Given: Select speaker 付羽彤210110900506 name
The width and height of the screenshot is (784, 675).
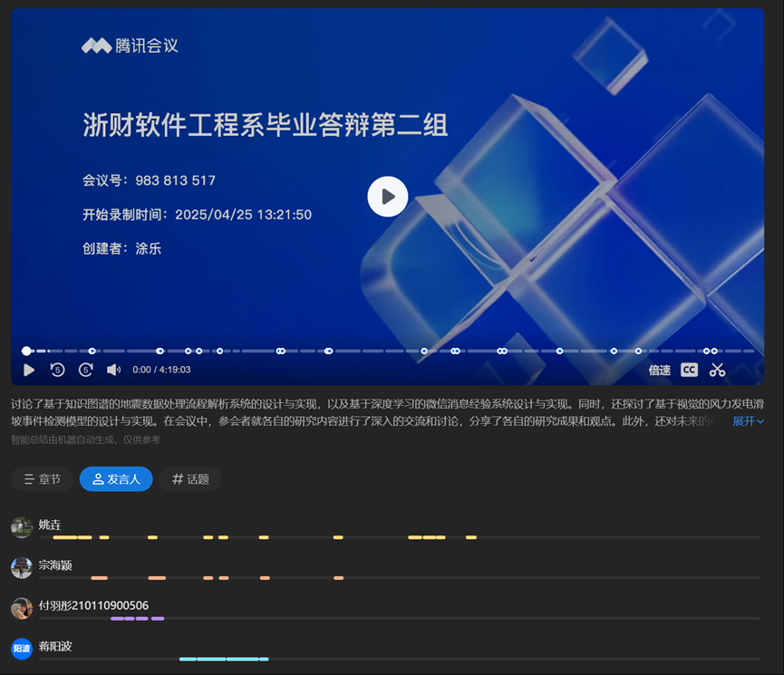Looking at the screenshot, I should (93, 605).
